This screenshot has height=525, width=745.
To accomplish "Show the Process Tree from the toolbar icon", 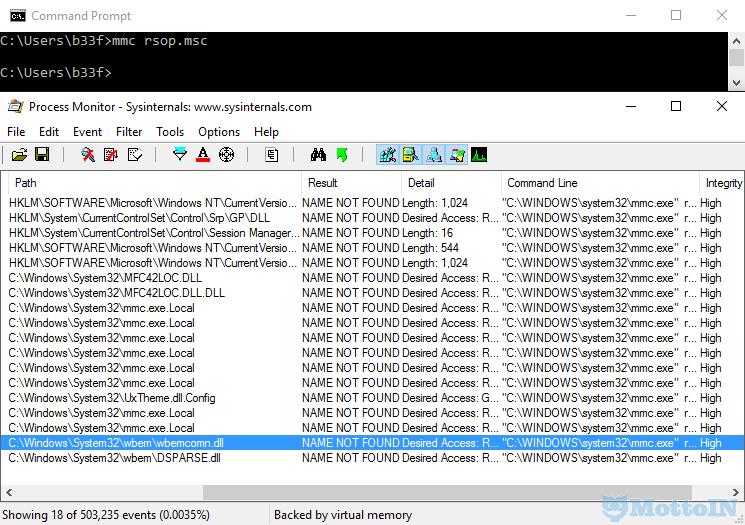I will point(272,155).
